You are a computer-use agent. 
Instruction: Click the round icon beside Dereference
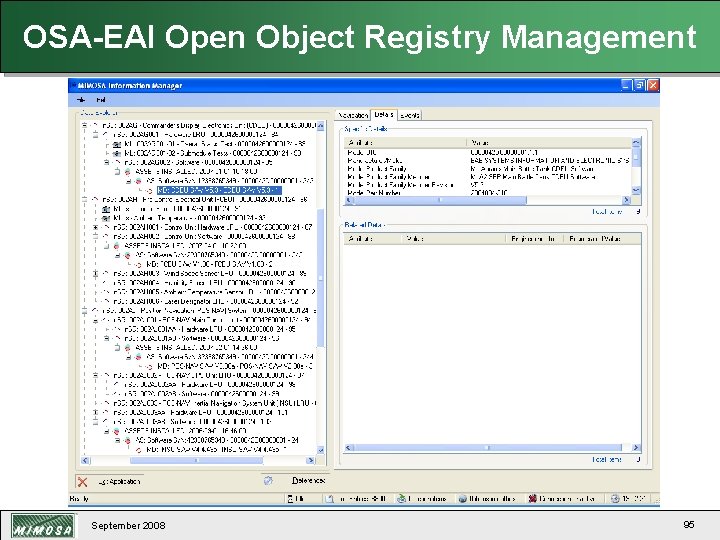(268, 481)
